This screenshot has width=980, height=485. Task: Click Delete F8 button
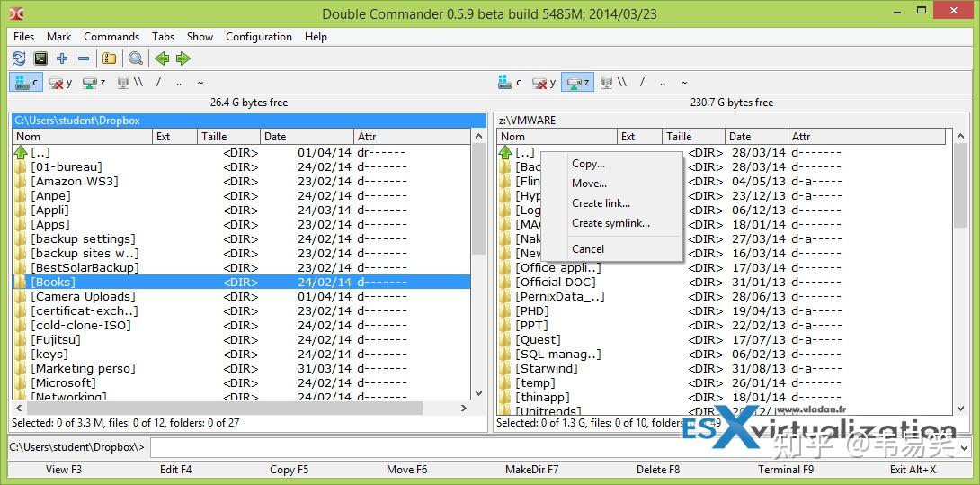(657, 470)
